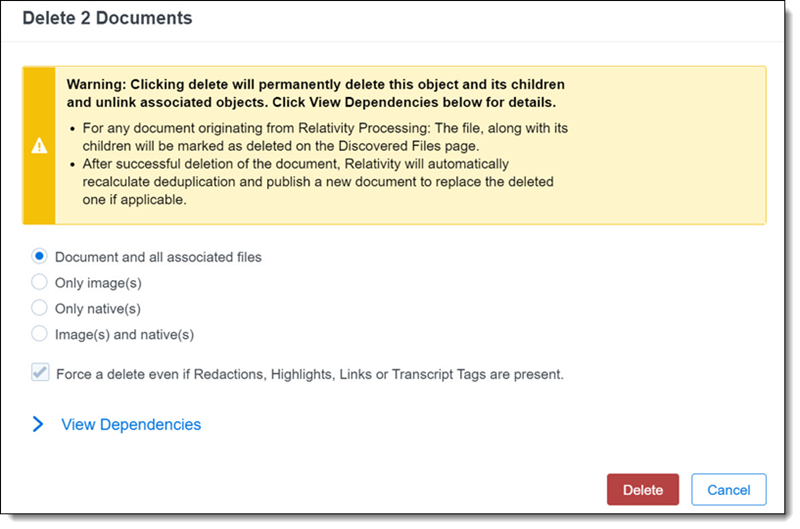Click the bold Warning heading text
Image resolution: width=800 pixels, height=529 pixels.
315,93
